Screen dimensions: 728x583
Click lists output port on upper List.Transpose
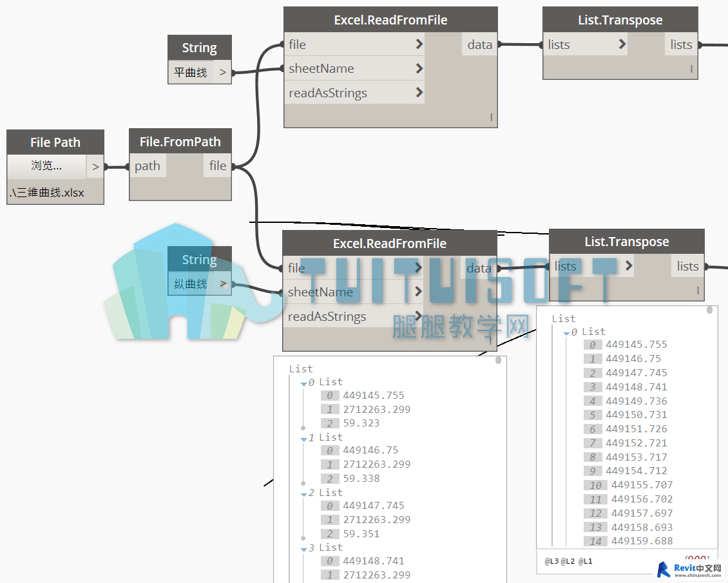[x=681, y=44]
